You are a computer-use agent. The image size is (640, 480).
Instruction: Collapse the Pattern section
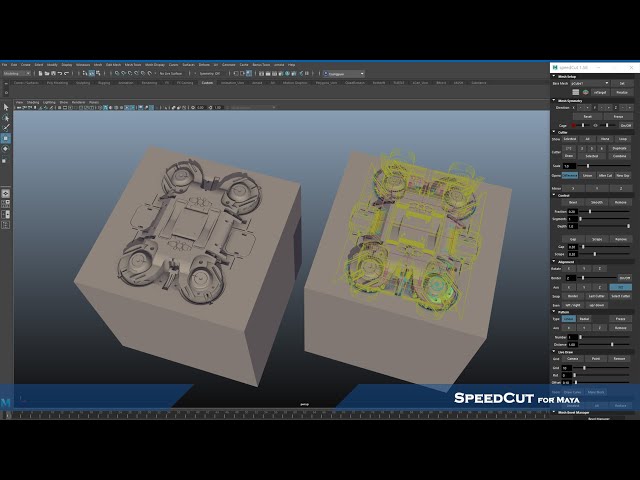(x=554, y=311)
